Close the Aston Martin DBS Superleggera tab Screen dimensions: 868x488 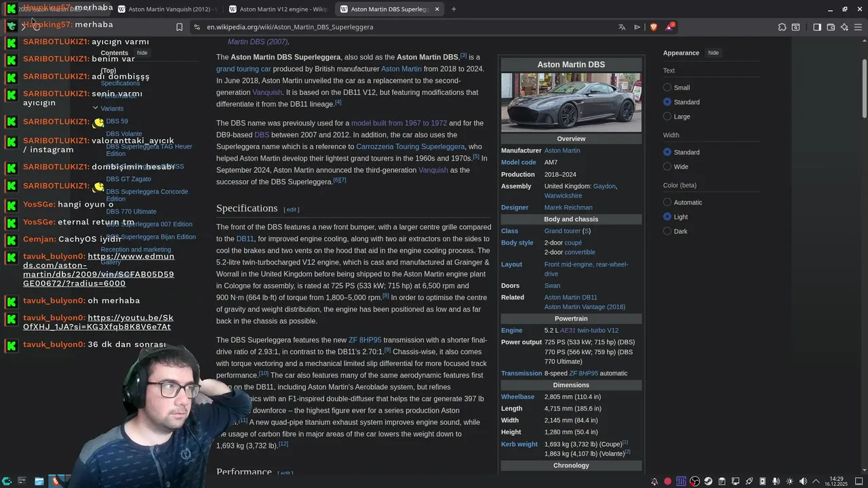(x=437, y=9)
